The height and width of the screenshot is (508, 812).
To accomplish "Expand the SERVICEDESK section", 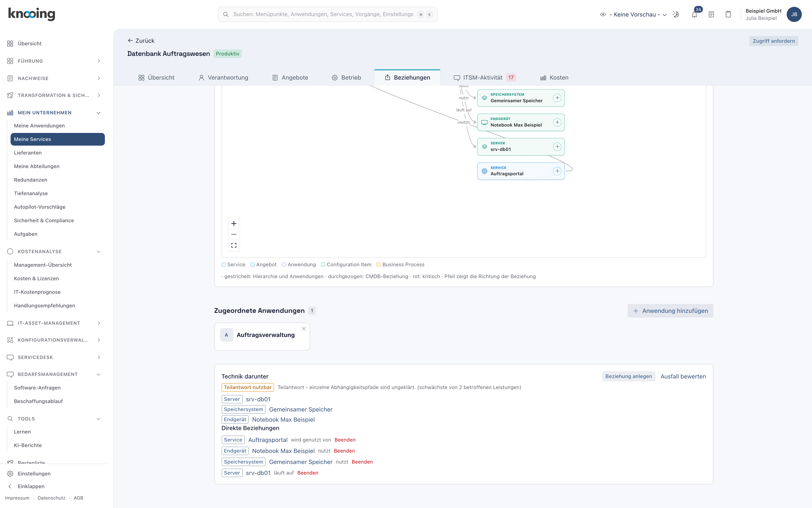I will pyautogui.click(x=54, y=358).
